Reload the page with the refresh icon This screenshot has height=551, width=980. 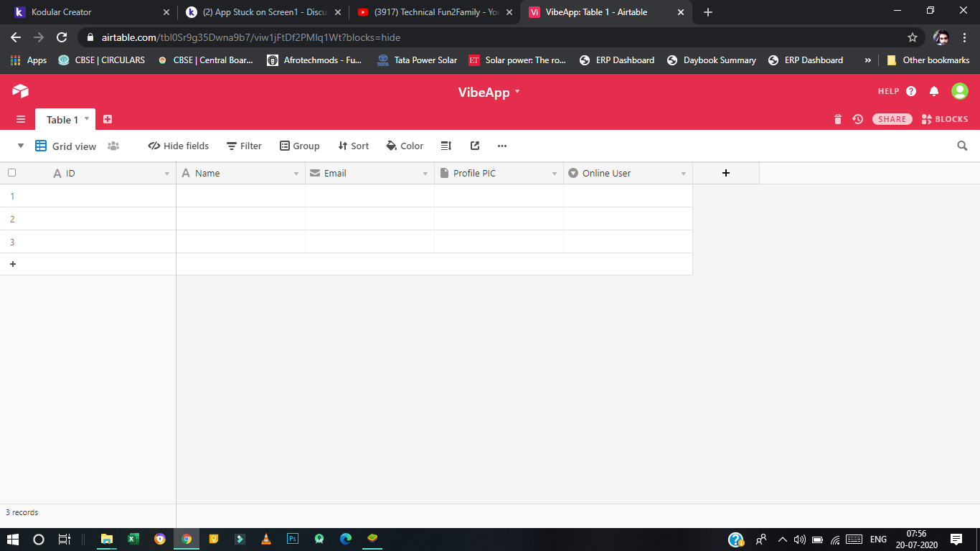pos(62,37)
